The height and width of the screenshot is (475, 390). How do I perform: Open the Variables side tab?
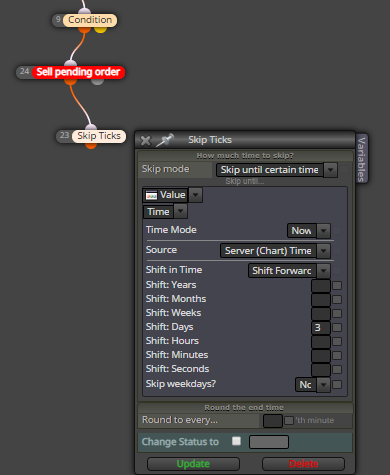pos(362,159)
